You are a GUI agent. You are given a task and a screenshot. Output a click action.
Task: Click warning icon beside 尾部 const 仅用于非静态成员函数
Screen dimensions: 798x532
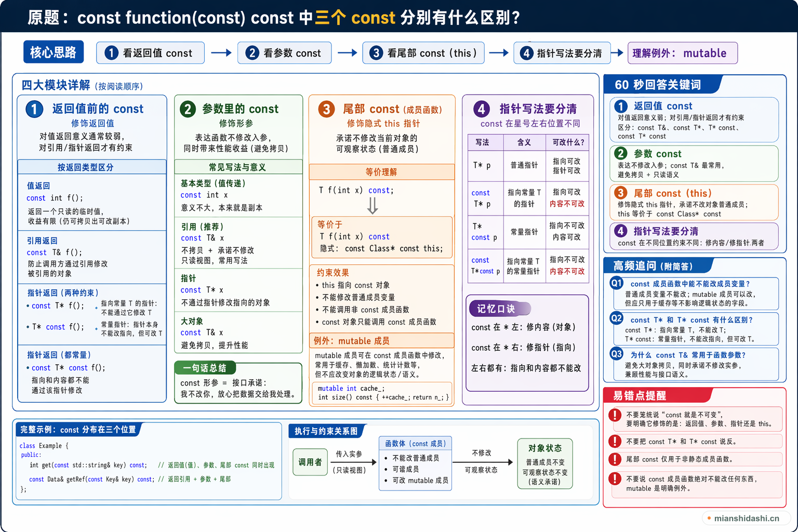[x=615, y=459]
